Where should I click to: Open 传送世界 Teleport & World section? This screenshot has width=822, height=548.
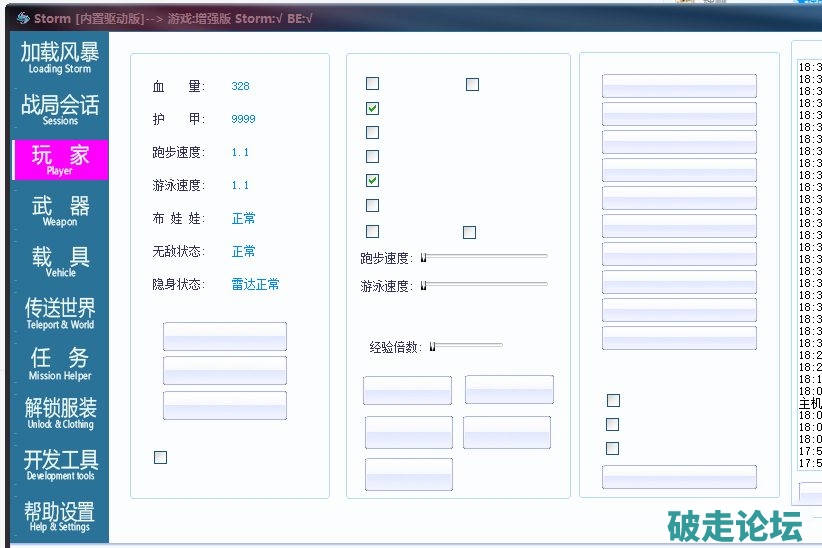tap(60, 313)
